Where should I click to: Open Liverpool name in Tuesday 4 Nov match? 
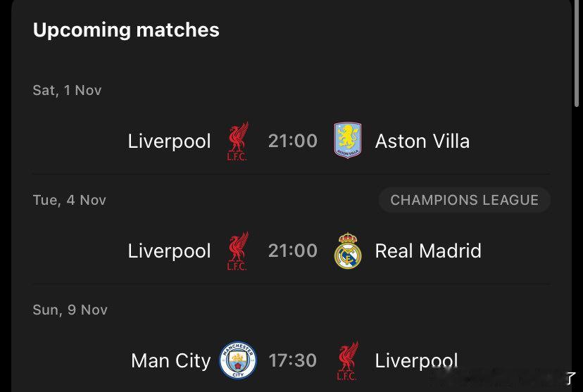pos(169,251)
